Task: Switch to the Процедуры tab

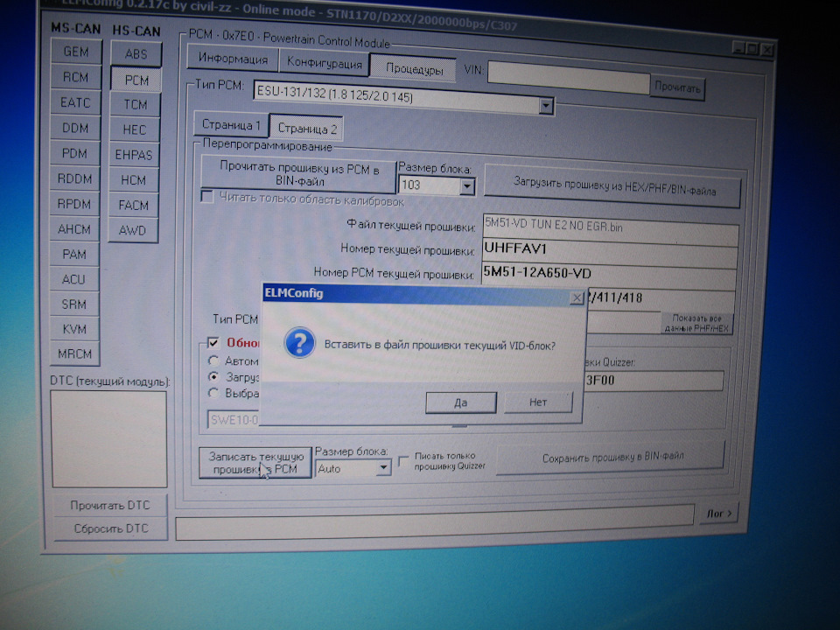Action: point(414,68)
